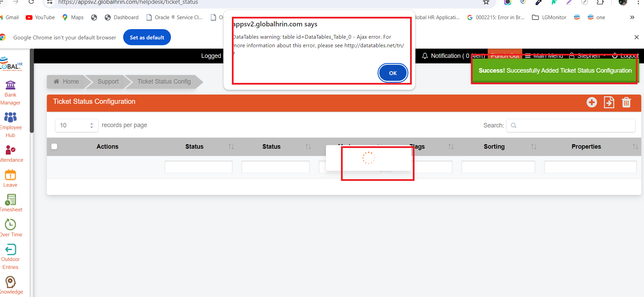644x297 pixels.
Task: Sort by the Sorting column arrows
Action: coord(534,147)
